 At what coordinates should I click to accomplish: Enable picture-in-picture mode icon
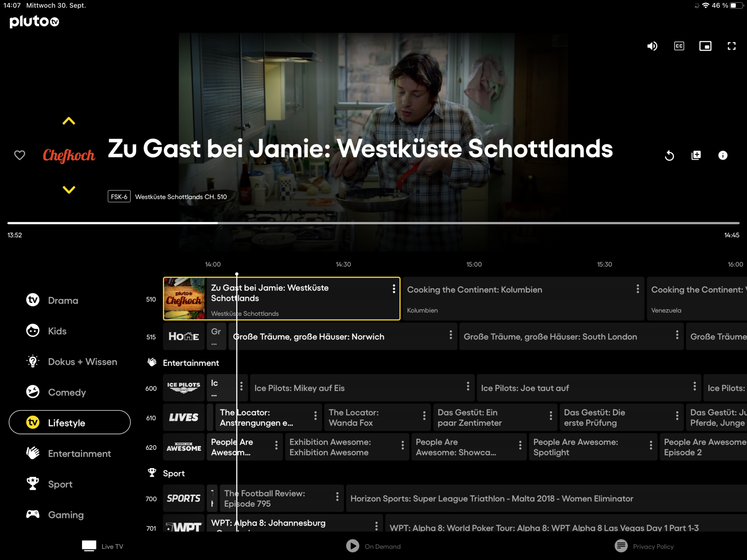click(x=705, y=46)
